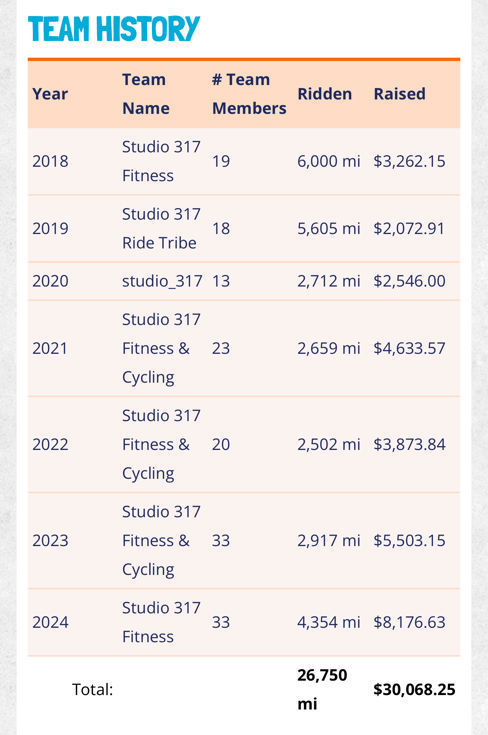Image resolution: width=488 pixels, height=735 pixels.
Task: Click the studio_317 team name
Action: [x=162, y=281]
